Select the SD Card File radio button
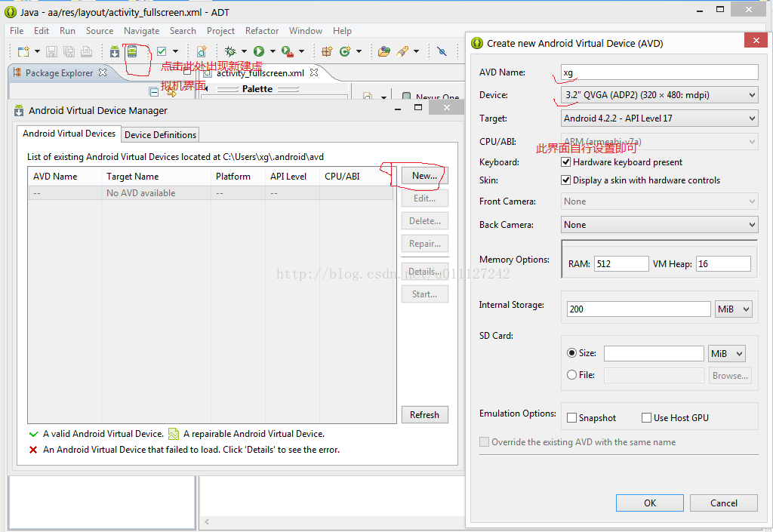Image resolution: width=773 pixels, height=532 pixels. pyautogui.click(x=572, y=375)
